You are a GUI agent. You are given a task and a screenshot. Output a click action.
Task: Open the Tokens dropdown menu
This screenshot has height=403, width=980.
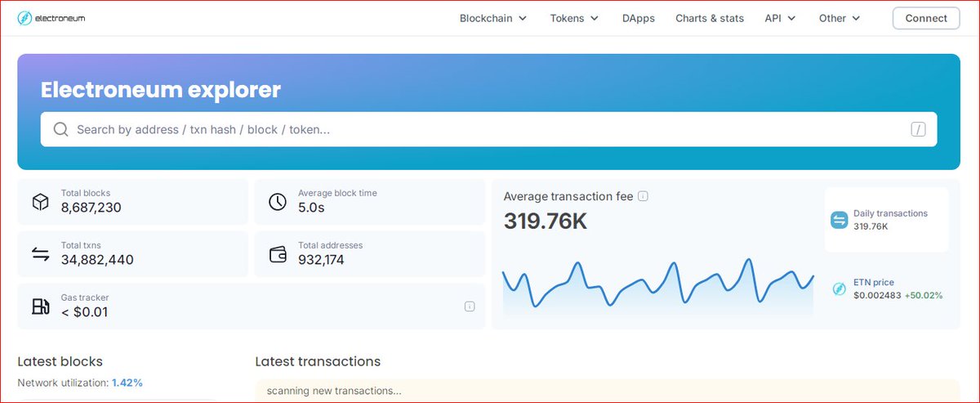574,18
